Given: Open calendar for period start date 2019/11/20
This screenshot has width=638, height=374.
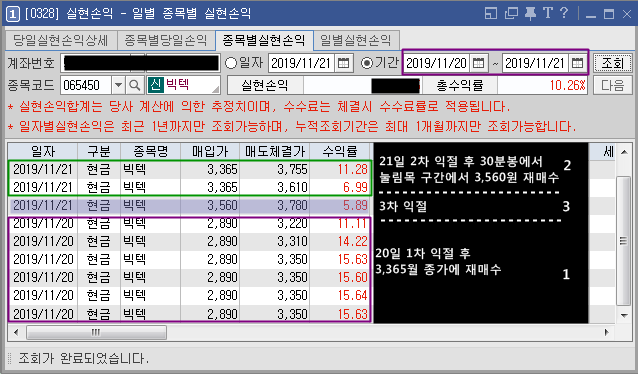Looking at the screenshot, I should 478,63.
